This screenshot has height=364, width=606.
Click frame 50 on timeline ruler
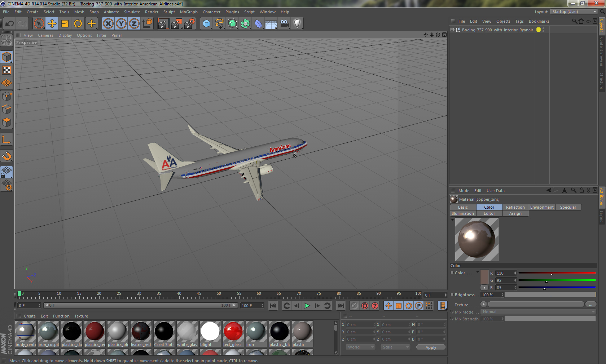tap(219, 294)
